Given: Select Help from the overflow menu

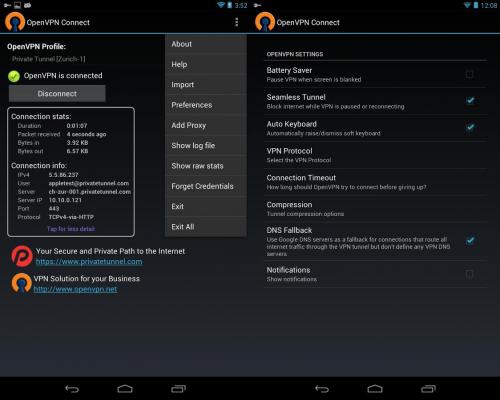Looking at the screenshot, I should tap(206, 64).
